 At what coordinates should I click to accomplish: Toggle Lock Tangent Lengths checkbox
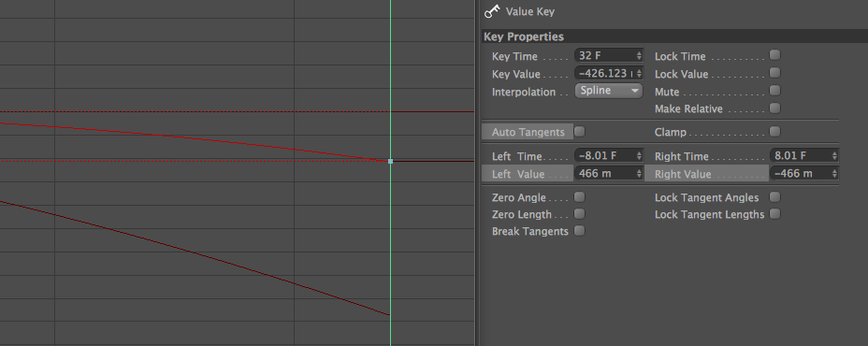[x=775, y=214]
